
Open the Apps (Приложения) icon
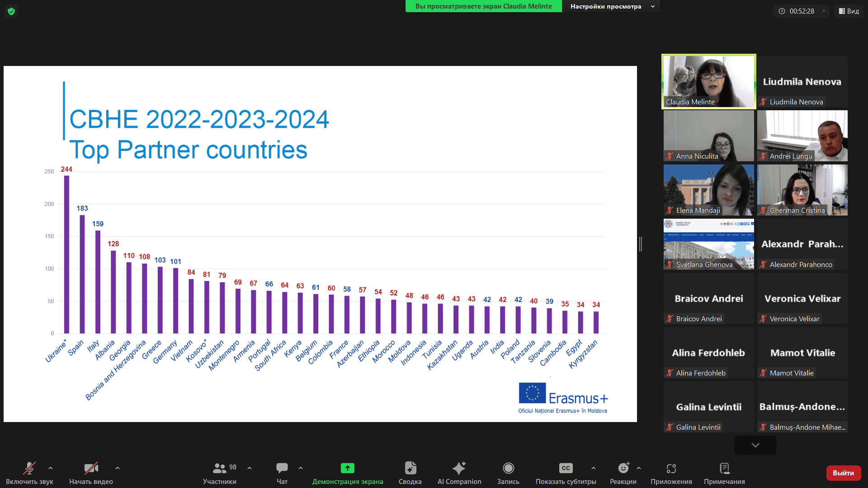[x=671, y=468]
